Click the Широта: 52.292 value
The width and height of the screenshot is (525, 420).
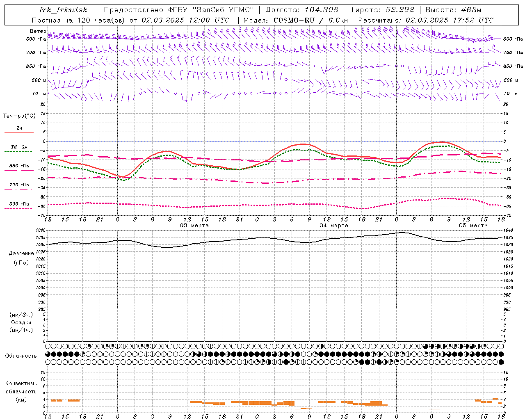coord(382,10)
